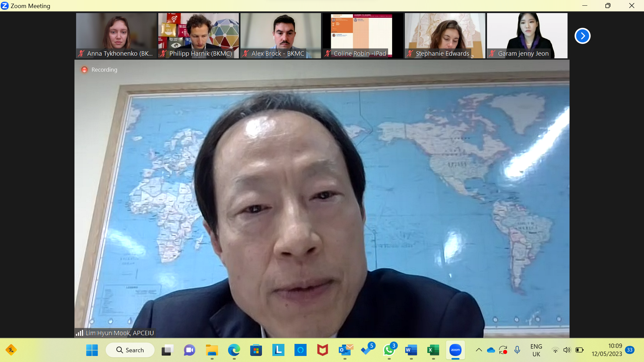Expand the hidden system tray icons

479,350
